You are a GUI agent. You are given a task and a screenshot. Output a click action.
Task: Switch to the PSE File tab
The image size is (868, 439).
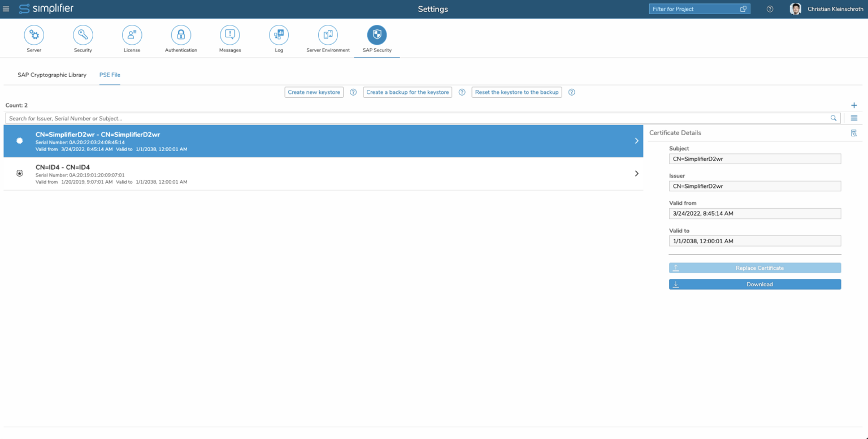(110, 75)
